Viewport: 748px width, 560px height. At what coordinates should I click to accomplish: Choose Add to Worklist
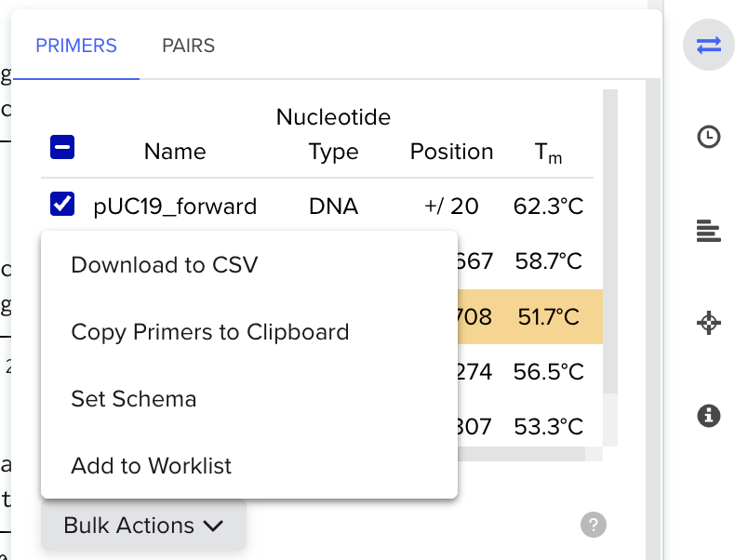(151, 466)
